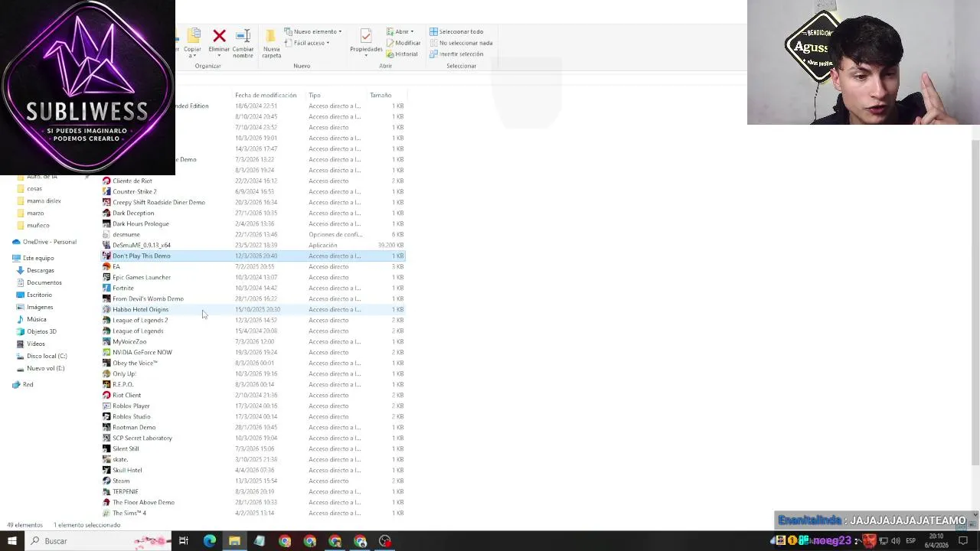Image resolution: width=980 pixels, height=551 pixels.
Task: Select the Cliente de Riot shortcut icon
Action: [x=106, y=181]
